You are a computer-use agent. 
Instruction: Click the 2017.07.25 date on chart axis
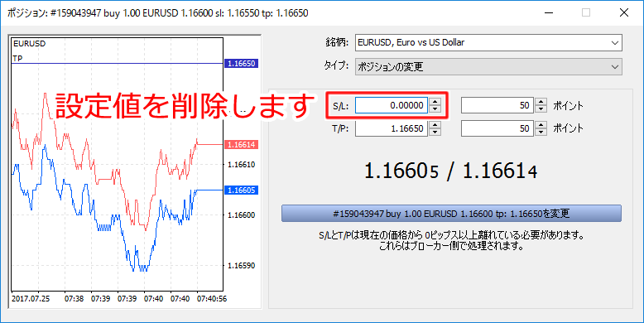[31, 299]
